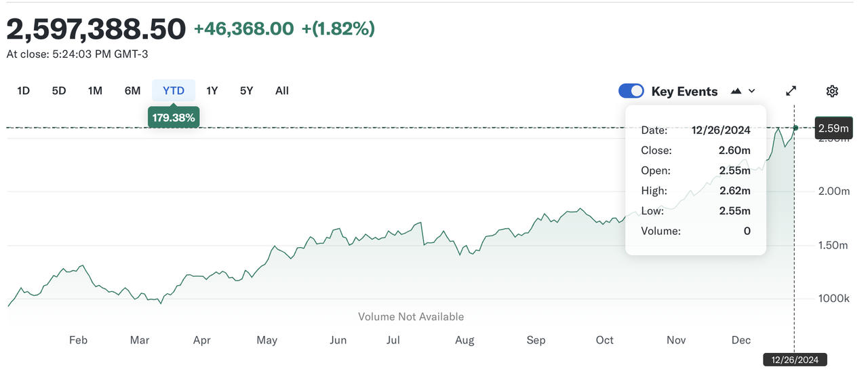Click the 12/26/2024 date label below chart
The image size is (868, 374).
pos(795,360)
